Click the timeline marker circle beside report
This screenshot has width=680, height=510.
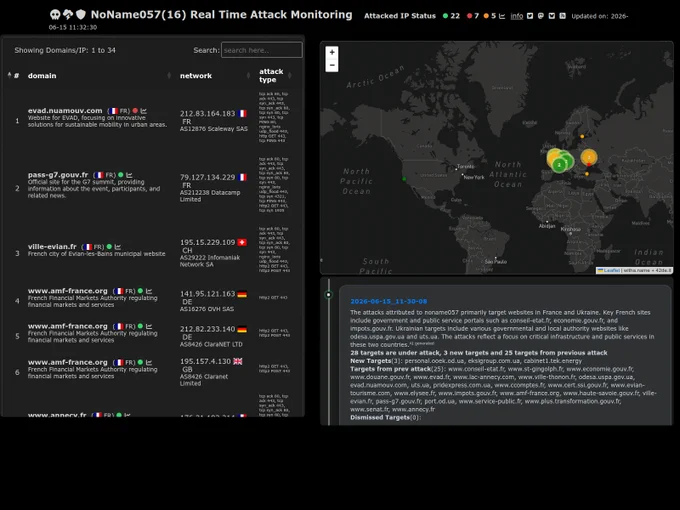pos(329,295)
